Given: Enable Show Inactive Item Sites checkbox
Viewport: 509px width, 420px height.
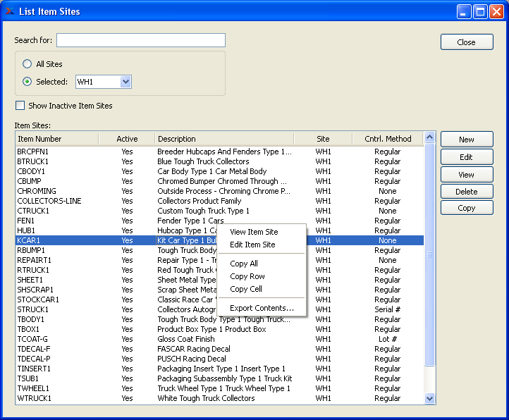Looking at the screenshot, I should (20, 106).
